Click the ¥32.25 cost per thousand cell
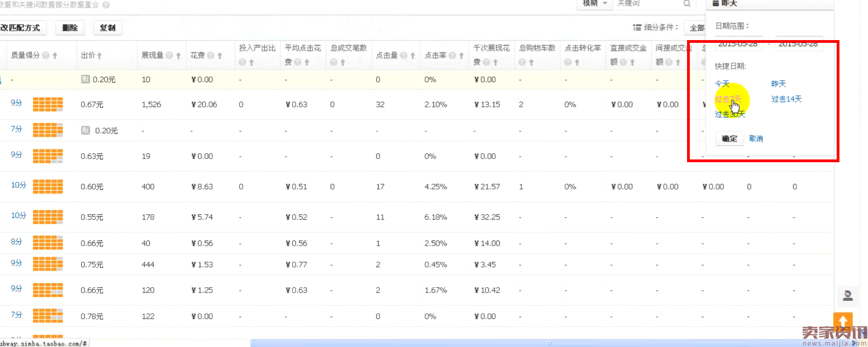This screenshot has height=347, width=868. pyautogui.click(x=487, y=217)
